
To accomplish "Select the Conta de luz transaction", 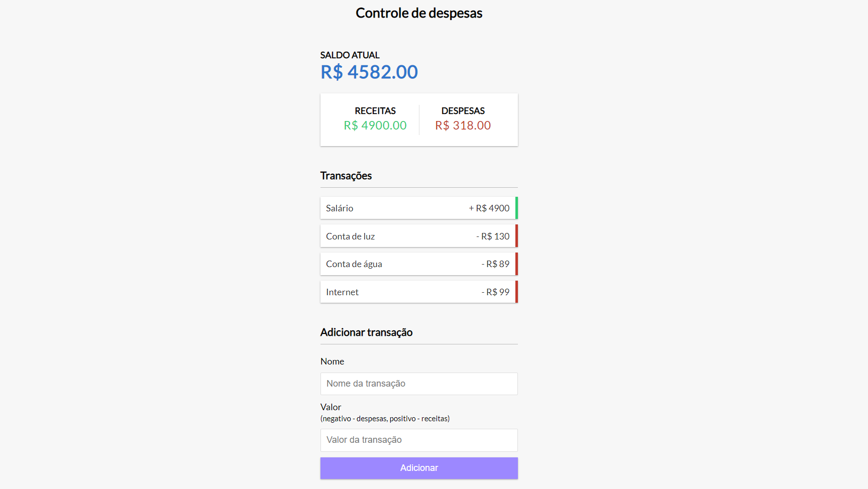I will [419, 236].
